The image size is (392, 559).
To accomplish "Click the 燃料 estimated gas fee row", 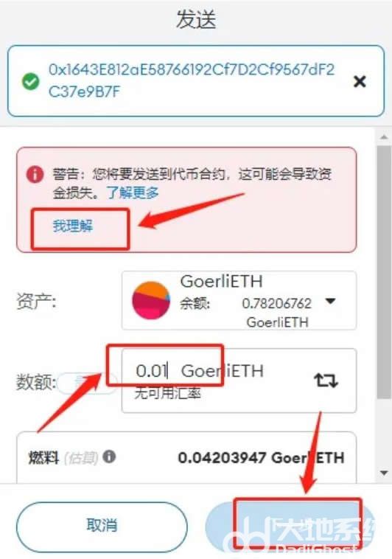I will pos(186,457).
